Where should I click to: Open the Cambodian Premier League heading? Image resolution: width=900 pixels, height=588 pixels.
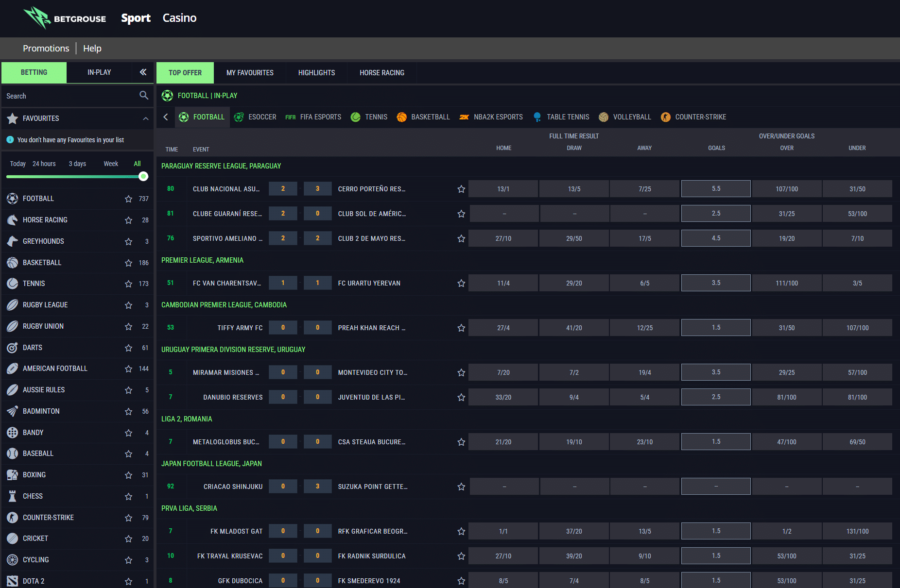[x=224, y=305]
